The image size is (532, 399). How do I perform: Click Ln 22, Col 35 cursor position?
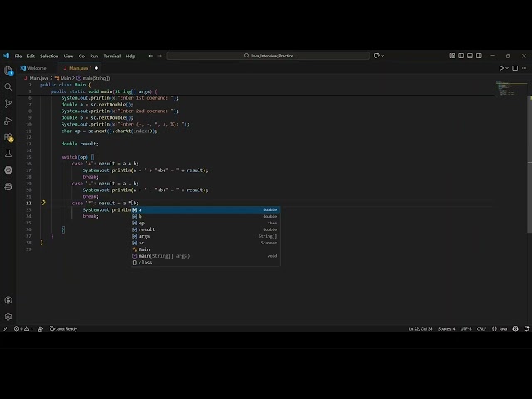[421, 328]
